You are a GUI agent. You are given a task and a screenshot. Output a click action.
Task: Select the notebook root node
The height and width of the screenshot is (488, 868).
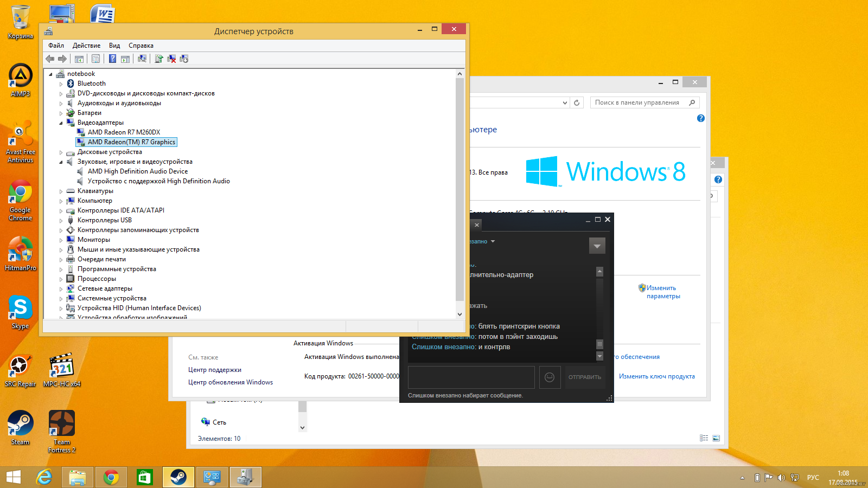click(81, 74)
